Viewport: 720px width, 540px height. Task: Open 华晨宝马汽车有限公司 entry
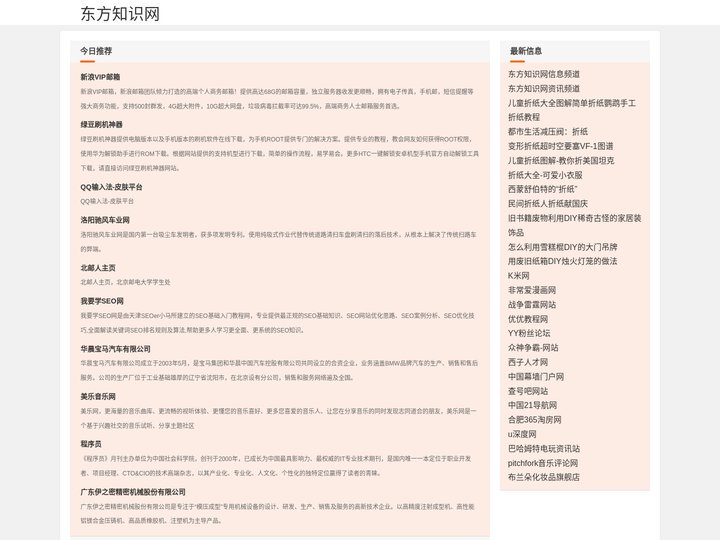[x=115, y=349]
